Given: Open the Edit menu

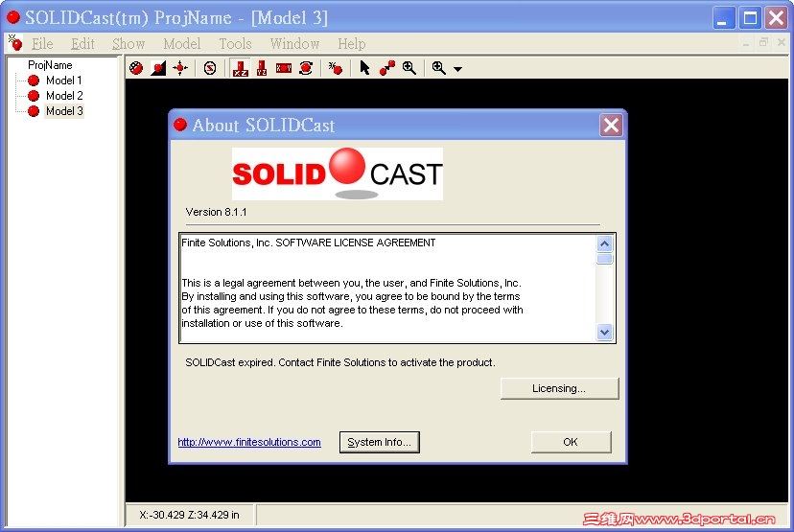Looking at the screenshot, I should (x=82, y=44).
